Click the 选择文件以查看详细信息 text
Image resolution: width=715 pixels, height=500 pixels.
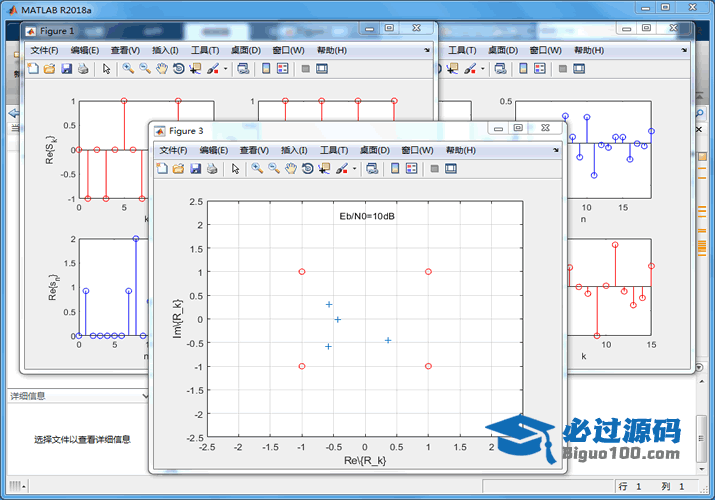[82, 439]
